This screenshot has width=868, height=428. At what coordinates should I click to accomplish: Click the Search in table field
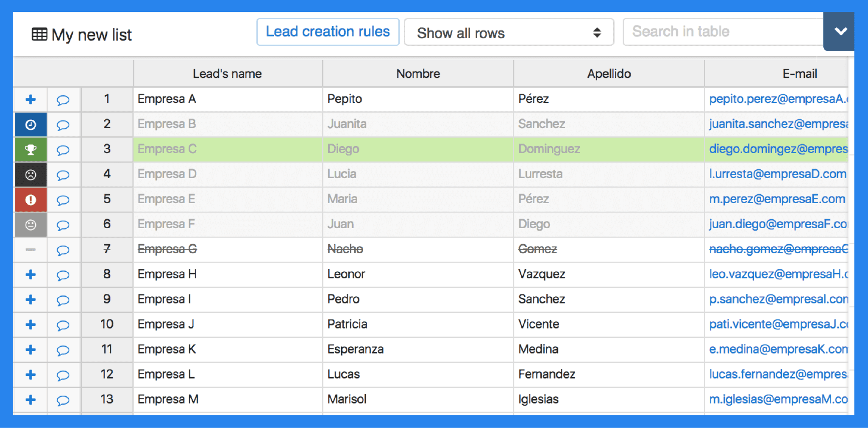tap(723, 32)
